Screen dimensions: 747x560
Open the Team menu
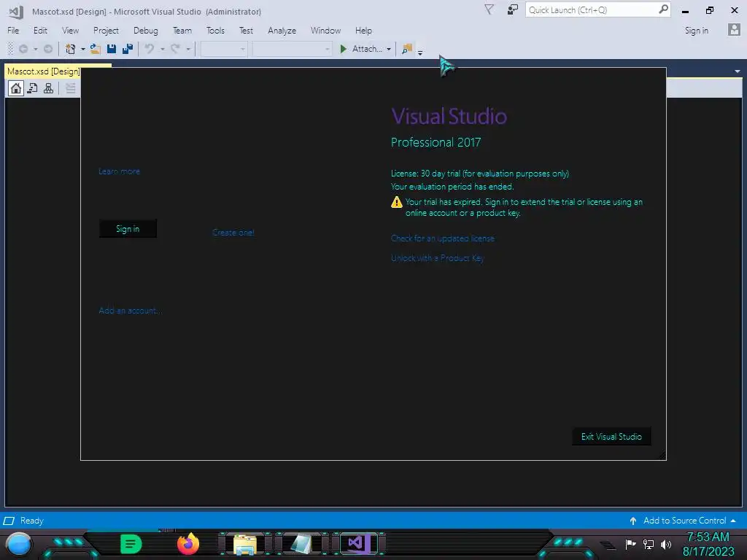(x=182, y=31)
